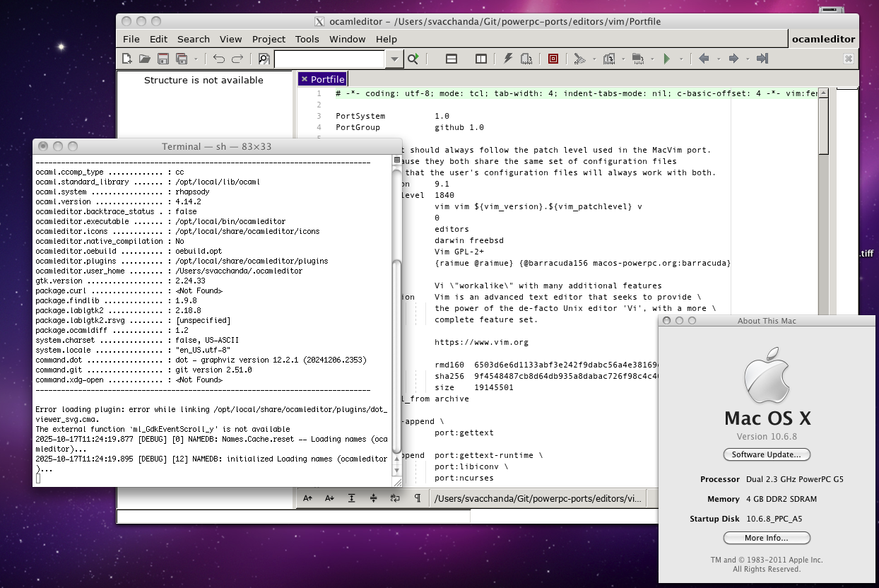The height and width of the screenshot is (588, 879).
Task: Open the Save icon on the toolbar
Action: [164, 59]
